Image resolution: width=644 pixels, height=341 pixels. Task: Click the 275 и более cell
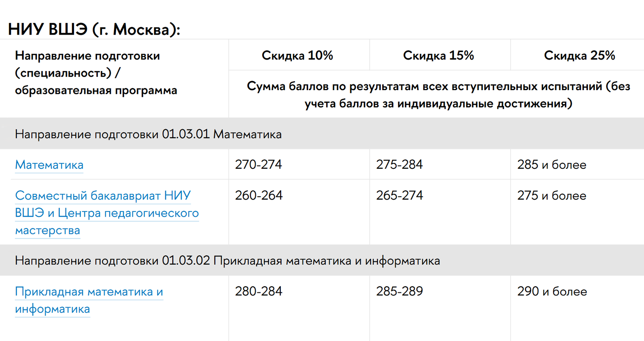(552, 195)
